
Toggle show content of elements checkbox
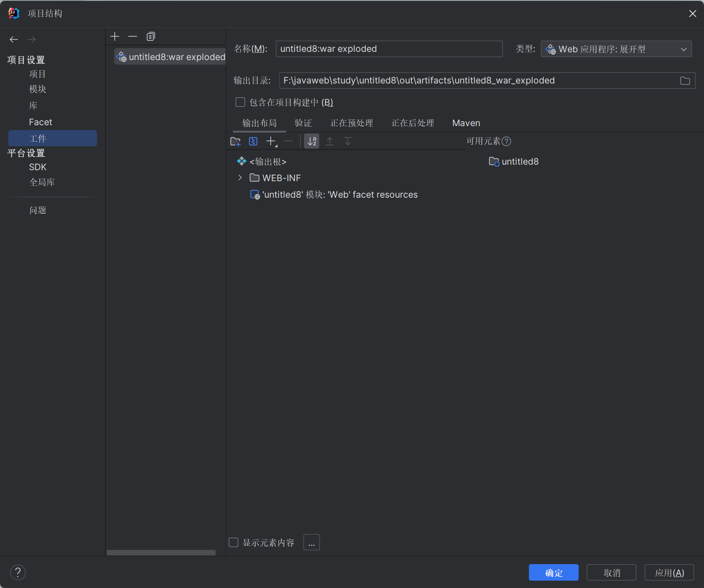(233, 543)
